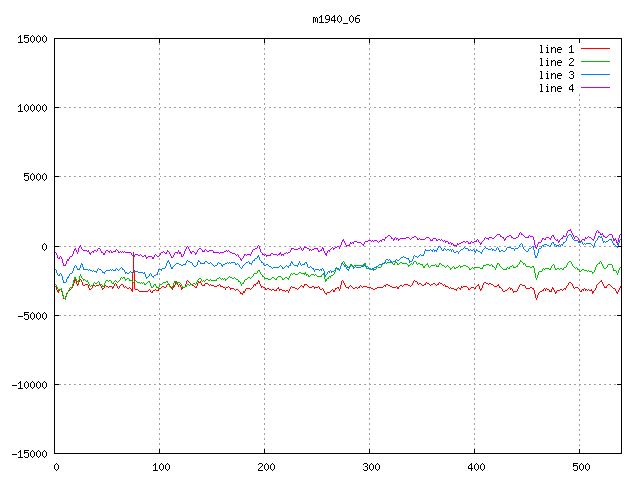640x480 pixels.
Task: Click the x-axis label 200
Action: tap(266, 467)
